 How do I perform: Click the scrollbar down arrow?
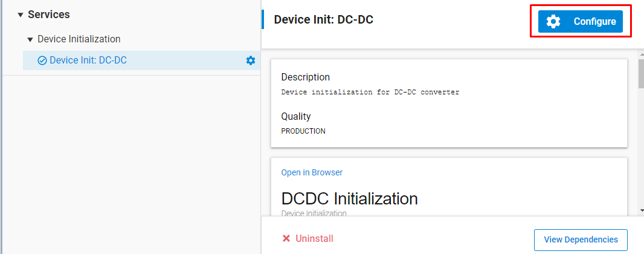pos(640,210)
